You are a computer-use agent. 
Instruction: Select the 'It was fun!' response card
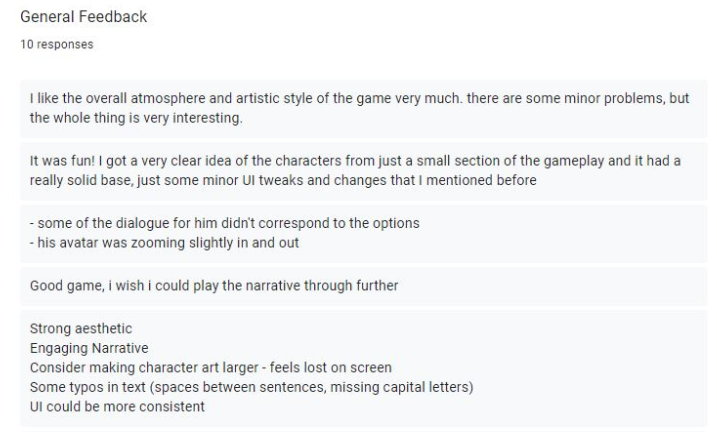pyautogui.click(x=364, y=171)
